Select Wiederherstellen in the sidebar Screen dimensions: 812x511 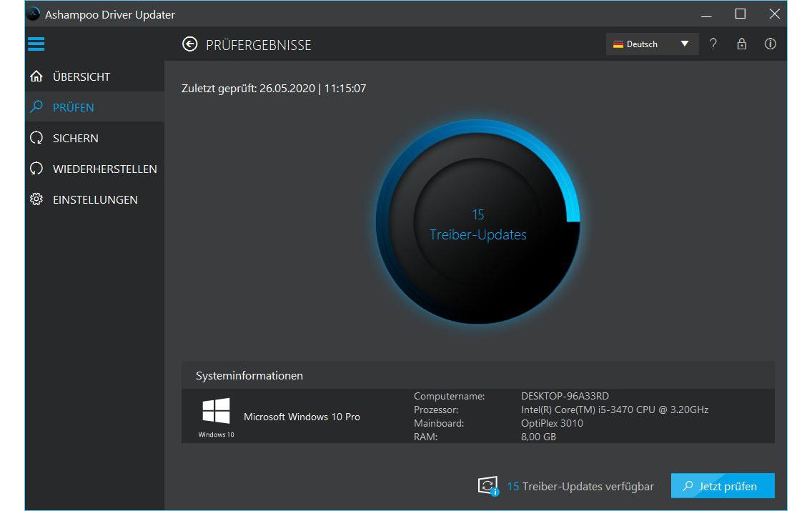click(104, 169)
